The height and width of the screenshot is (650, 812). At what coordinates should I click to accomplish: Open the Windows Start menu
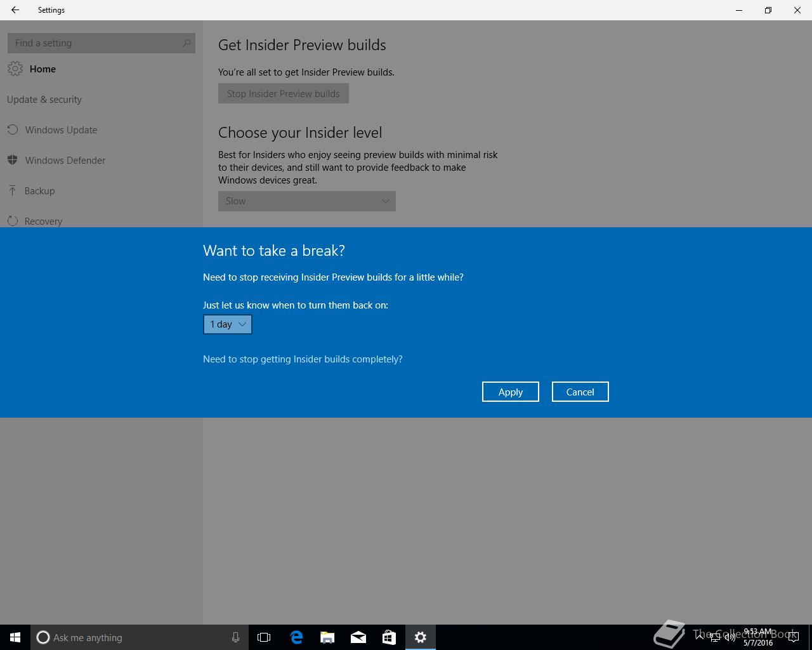click(x=15, y=637)
